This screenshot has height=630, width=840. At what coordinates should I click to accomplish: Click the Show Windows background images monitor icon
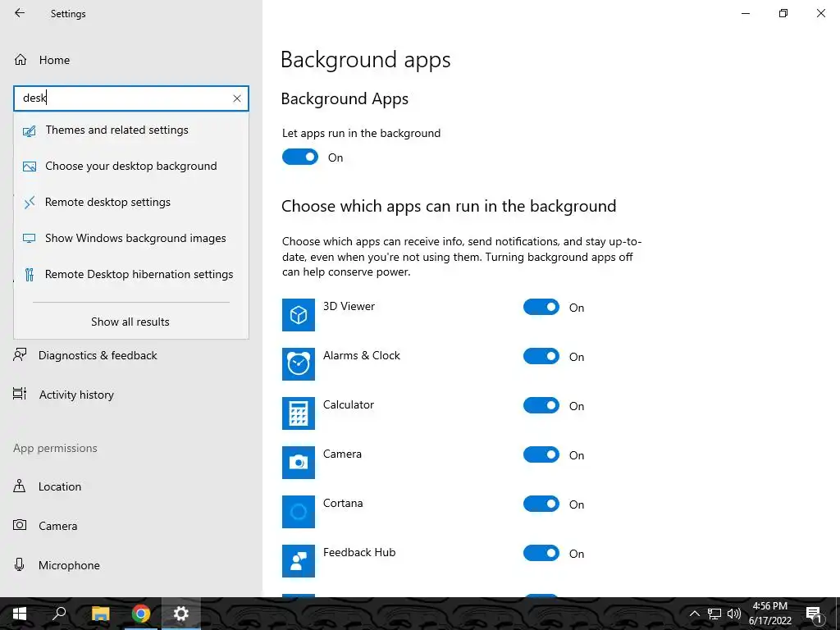click(30, 239)
